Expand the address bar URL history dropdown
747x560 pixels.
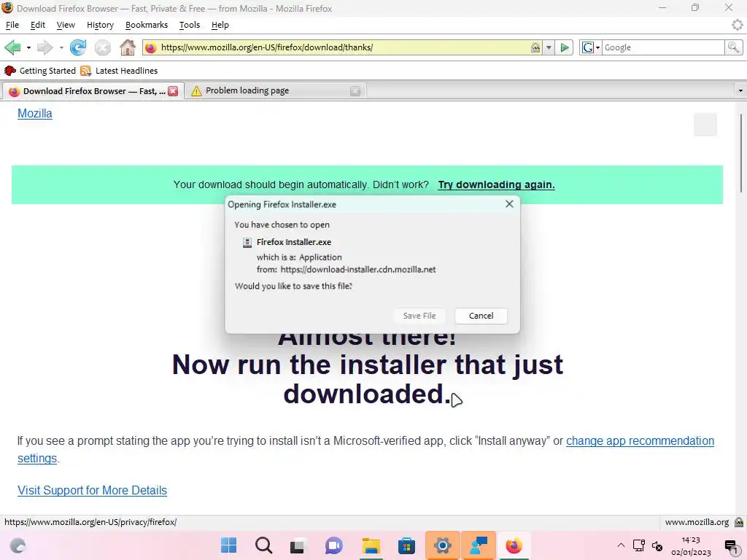(x=549, y=47)
